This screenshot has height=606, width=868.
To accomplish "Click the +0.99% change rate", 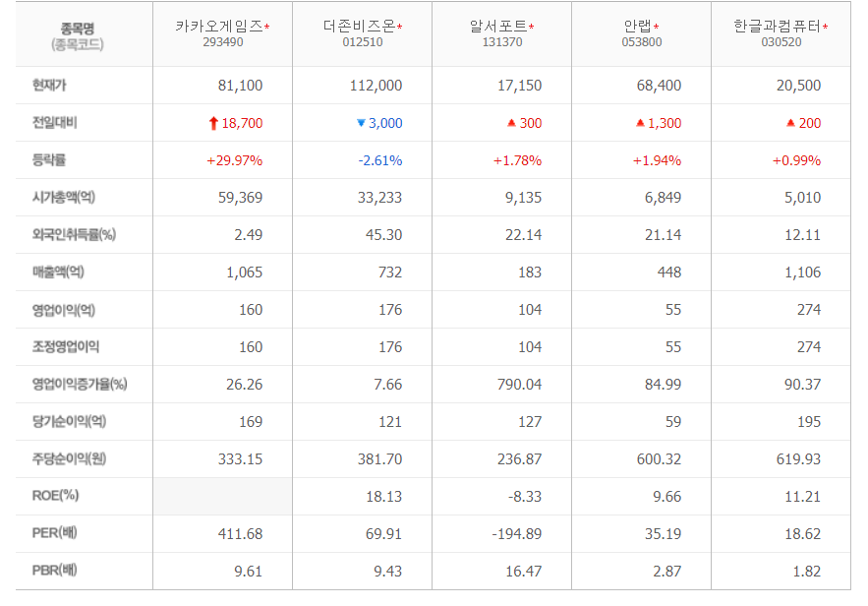I will pyautogui.click(x=796, y=160).
